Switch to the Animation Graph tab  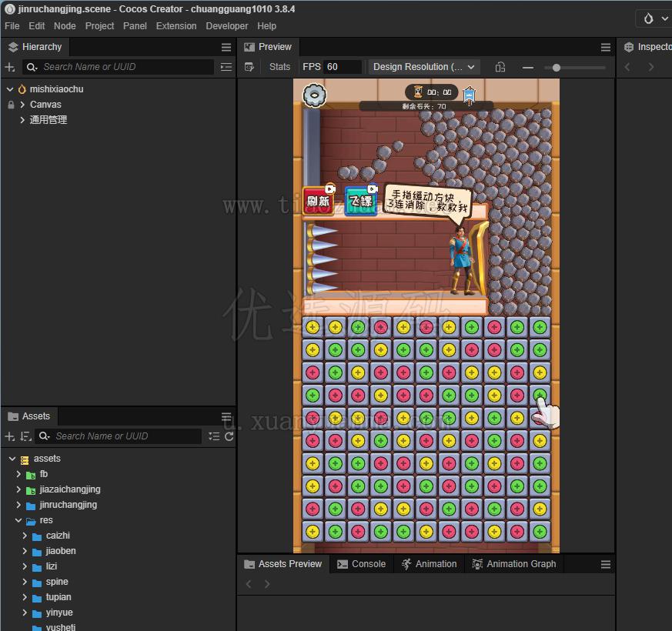(x=514, y=564)
